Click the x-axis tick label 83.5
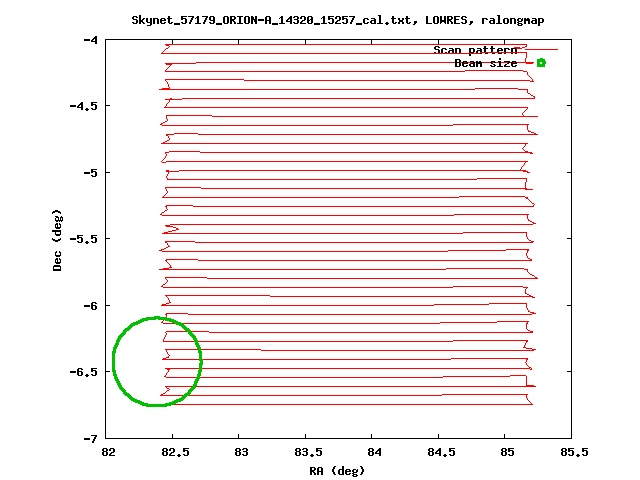 click(x=308, y=452)
